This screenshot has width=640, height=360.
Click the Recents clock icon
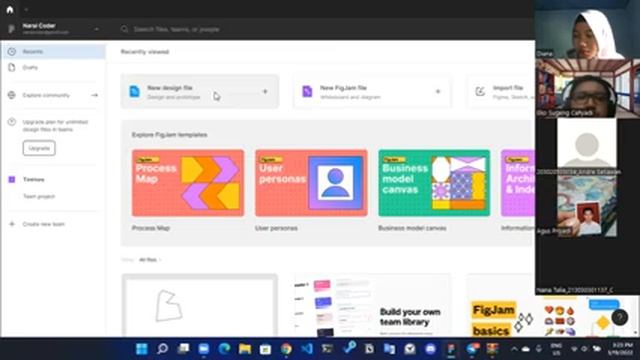[x=12, y=52]
